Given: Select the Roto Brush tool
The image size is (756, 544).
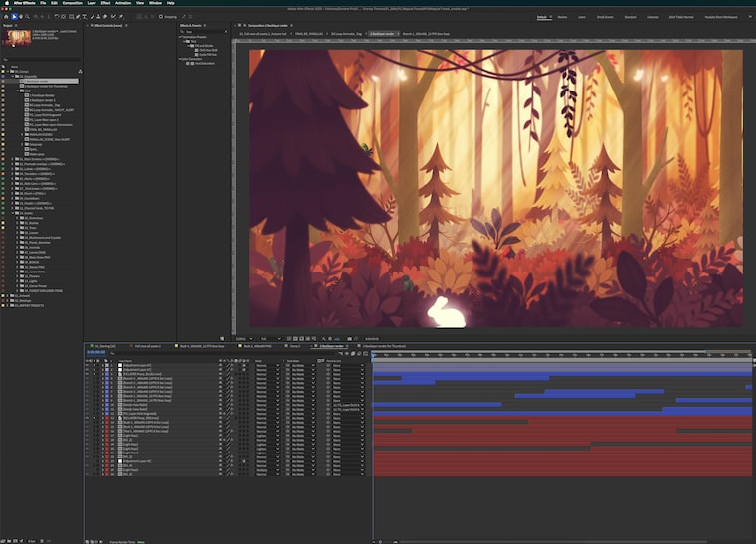Looking at the screenshot, I should (113, 16).
